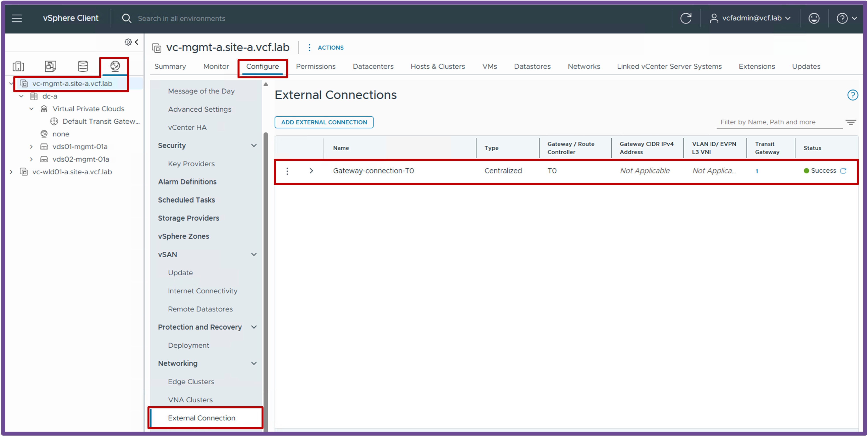Open vSAN Internet Connectivity
The image size is (868, 436).
tap(202, 291)
